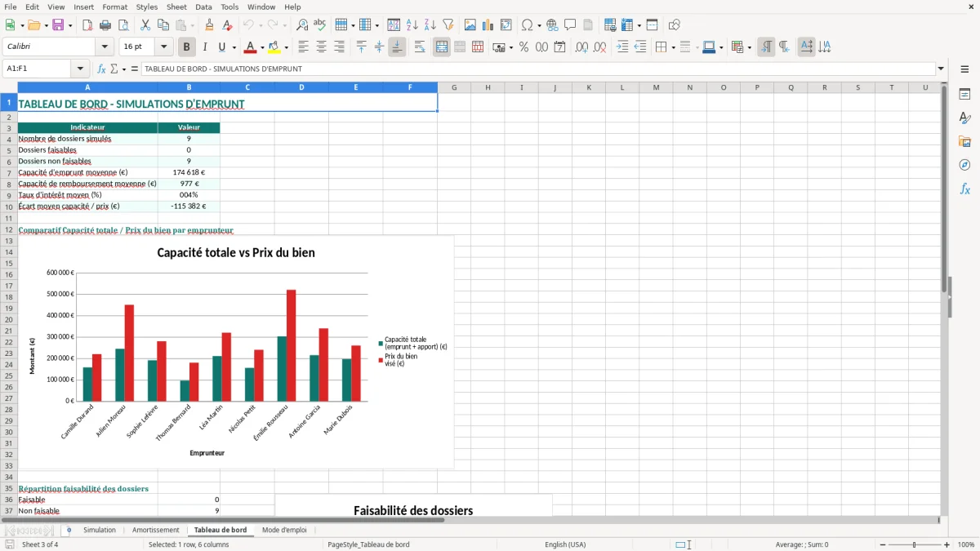Open Find and Replace tool
The image size is (980, 551).
pyautogui.click(x=302, y=25)
